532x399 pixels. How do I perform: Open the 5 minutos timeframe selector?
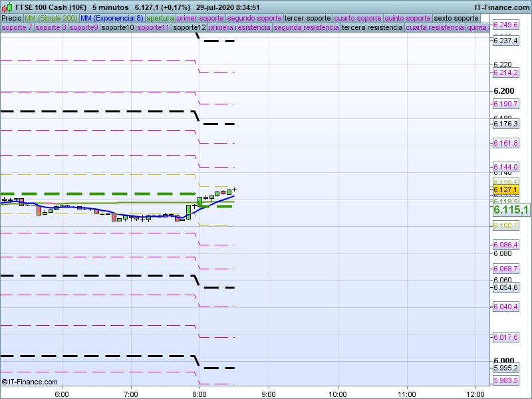(110, 7)
